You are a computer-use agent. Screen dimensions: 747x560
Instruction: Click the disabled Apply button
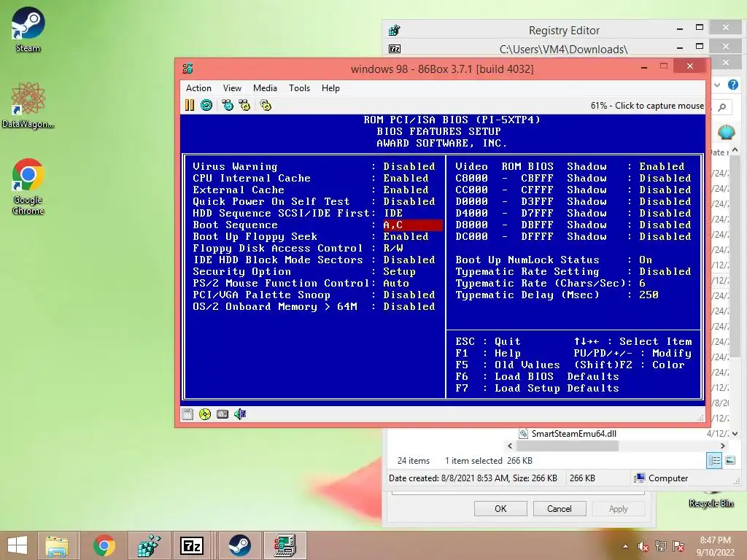619,508
